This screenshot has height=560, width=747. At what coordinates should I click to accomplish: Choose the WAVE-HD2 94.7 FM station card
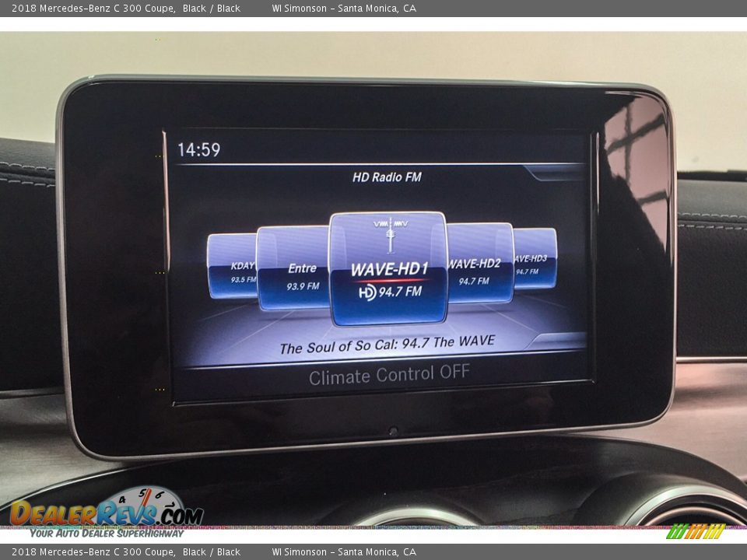coord(480,263)
